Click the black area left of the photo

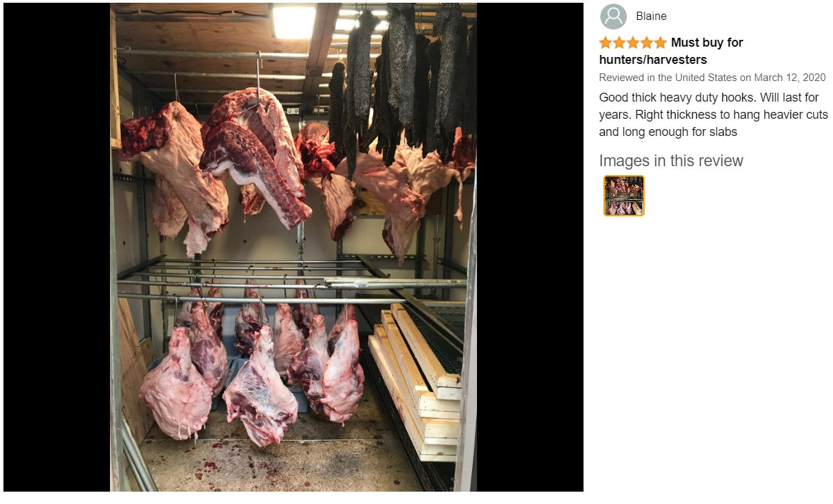[x=56, y=247]
